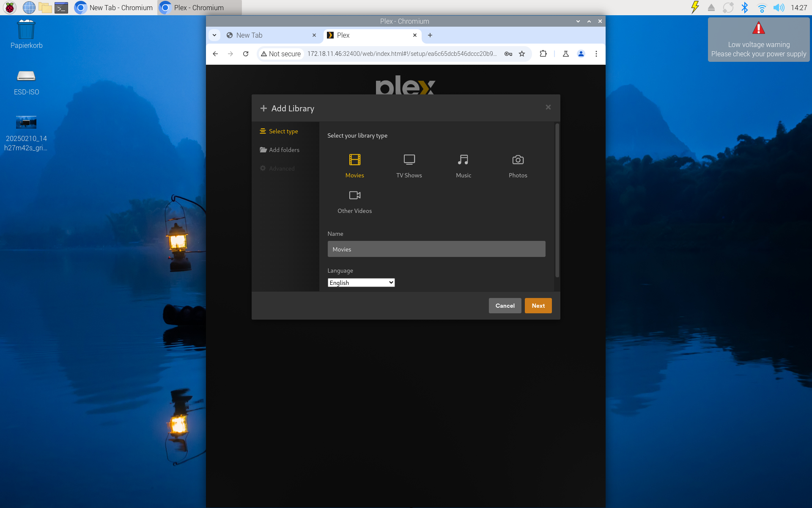Reload the Plex page

click(x=246, y=54)
